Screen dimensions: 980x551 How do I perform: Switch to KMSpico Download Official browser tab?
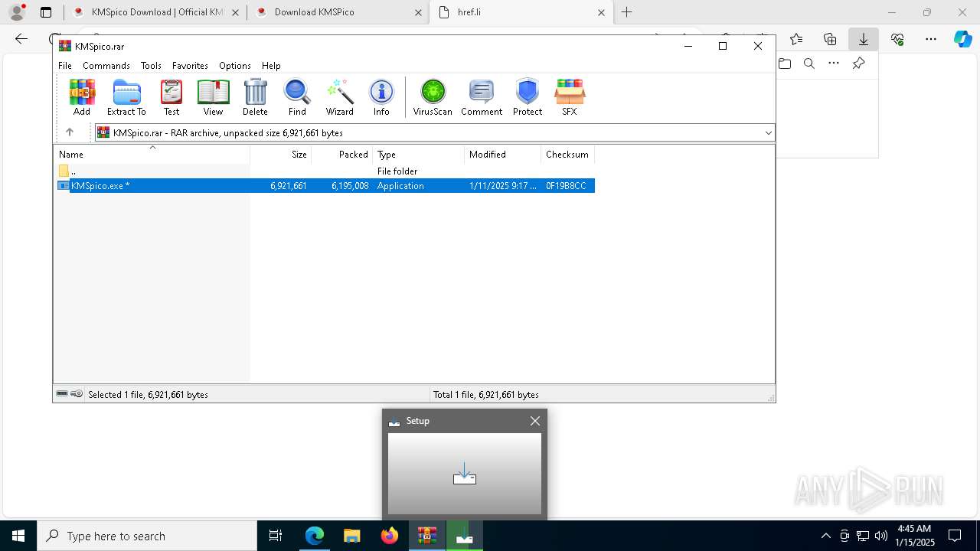pos(155,12)
